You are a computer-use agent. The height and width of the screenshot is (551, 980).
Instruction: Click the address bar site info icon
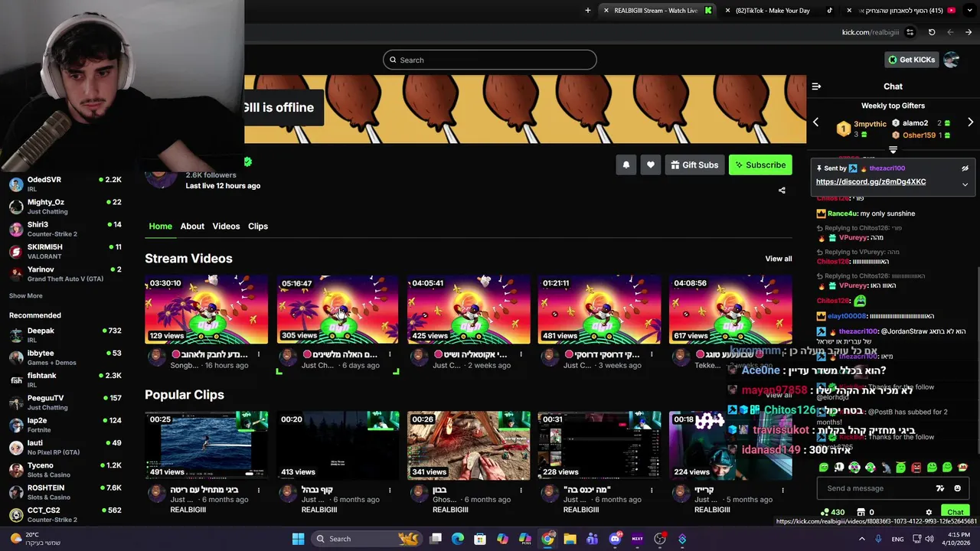(910, 32)
